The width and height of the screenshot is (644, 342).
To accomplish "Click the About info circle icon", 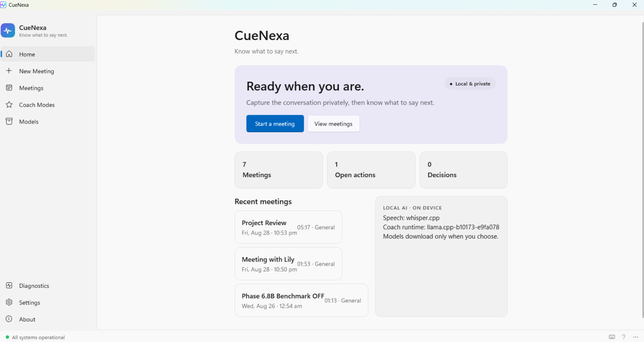I will [9, 319].
